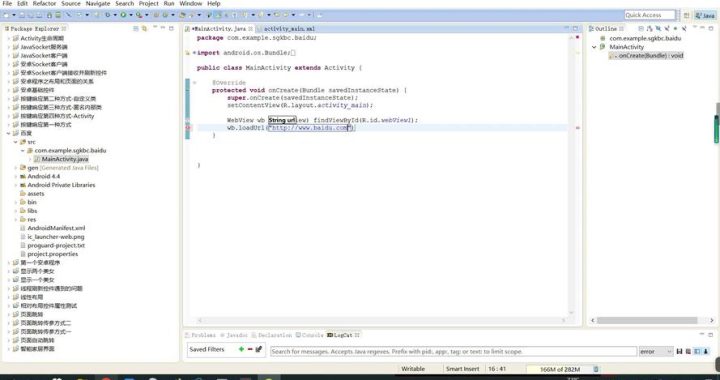Image resolution: width=720 pixels, height=380 pixels.
Task: Open the LogCat log level error dropdown
Action: (x=656, y=352)
